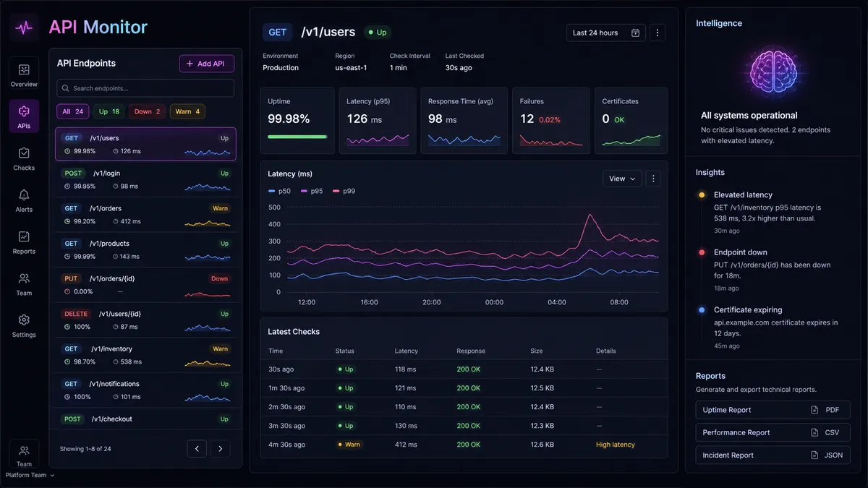Click the Add API button
This screenshot has width=868, height=488.
[x=207, y=64]
